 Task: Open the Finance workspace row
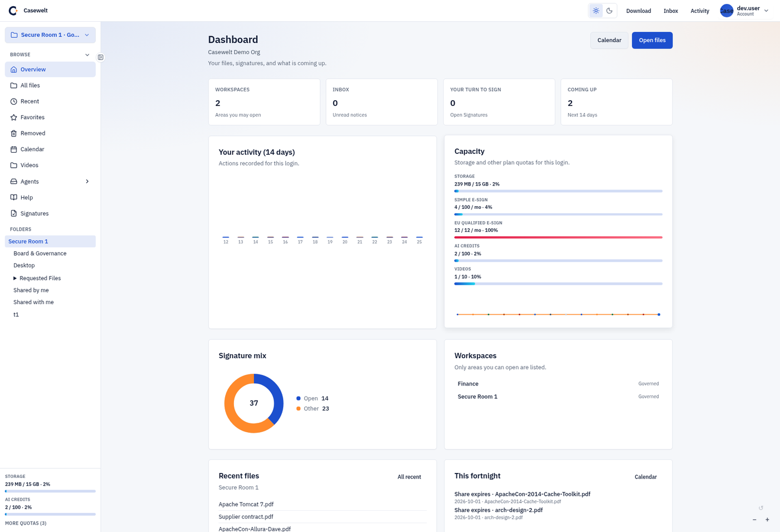point(558,384)
